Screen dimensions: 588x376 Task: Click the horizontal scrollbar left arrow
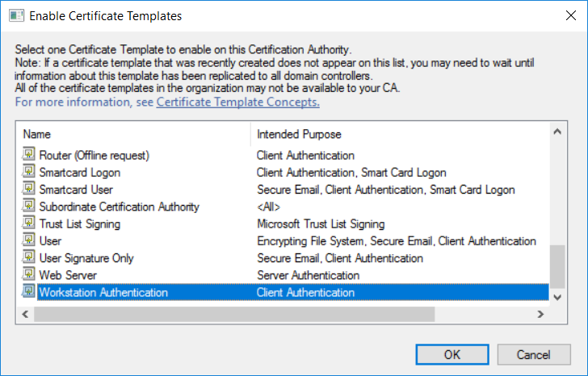pos(25,314)
